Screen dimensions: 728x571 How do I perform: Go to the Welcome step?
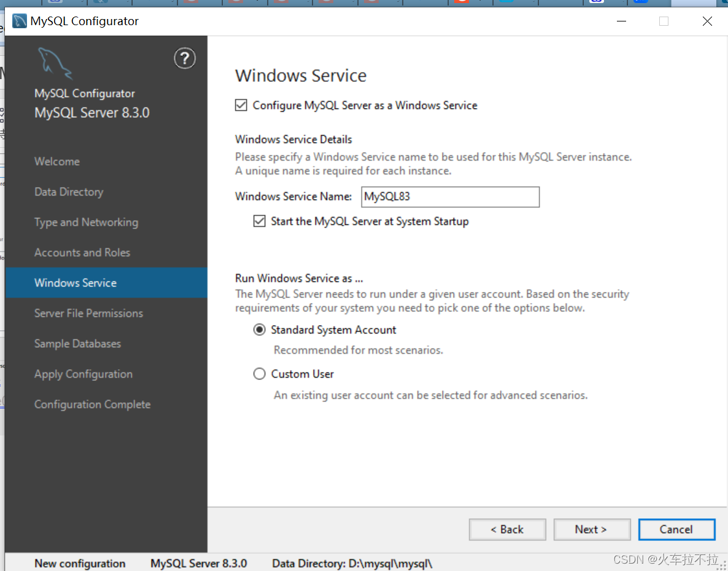point(106,161)
